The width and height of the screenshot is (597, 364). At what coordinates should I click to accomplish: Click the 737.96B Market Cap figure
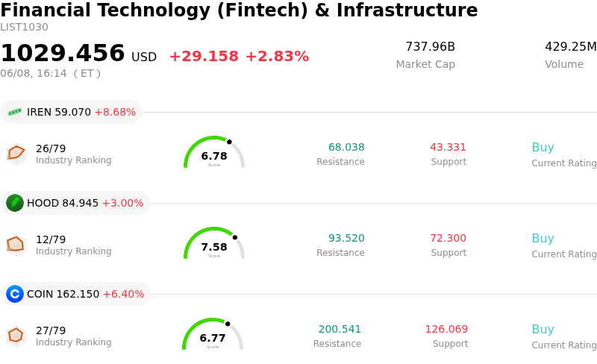431,46
